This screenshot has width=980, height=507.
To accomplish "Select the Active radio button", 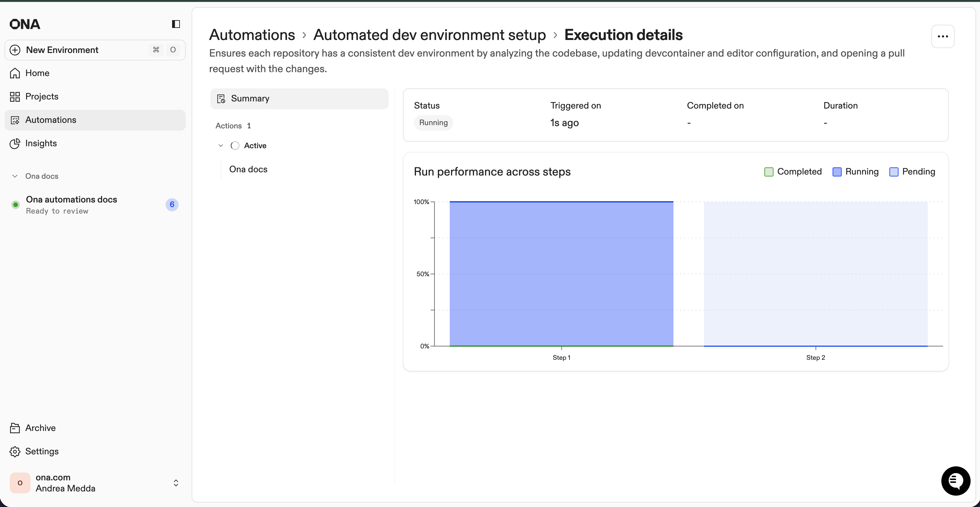I will (x=235, y=145).
